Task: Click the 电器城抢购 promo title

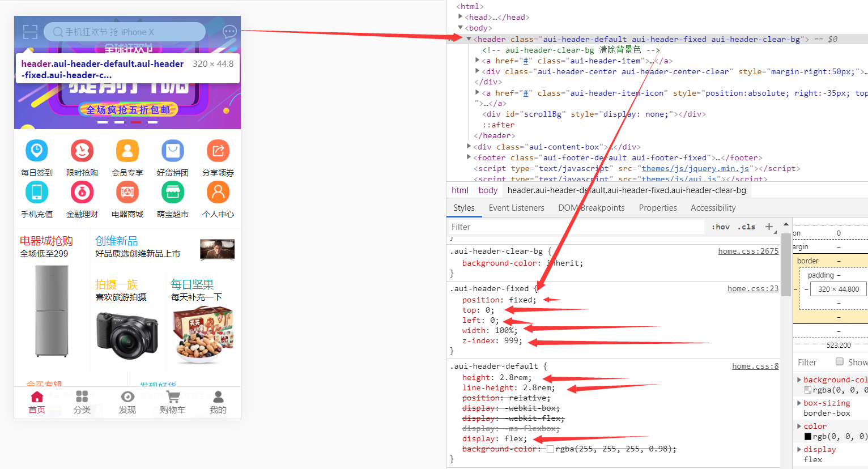Action: coord(46,241)
